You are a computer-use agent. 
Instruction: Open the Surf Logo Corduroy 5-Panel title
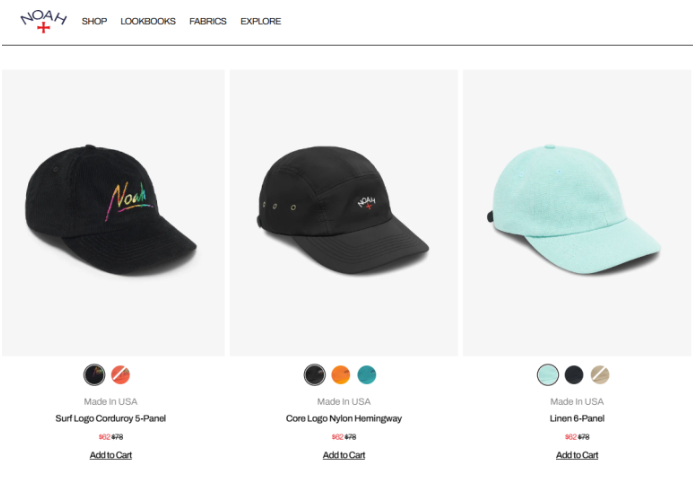(x=110, y=418)
